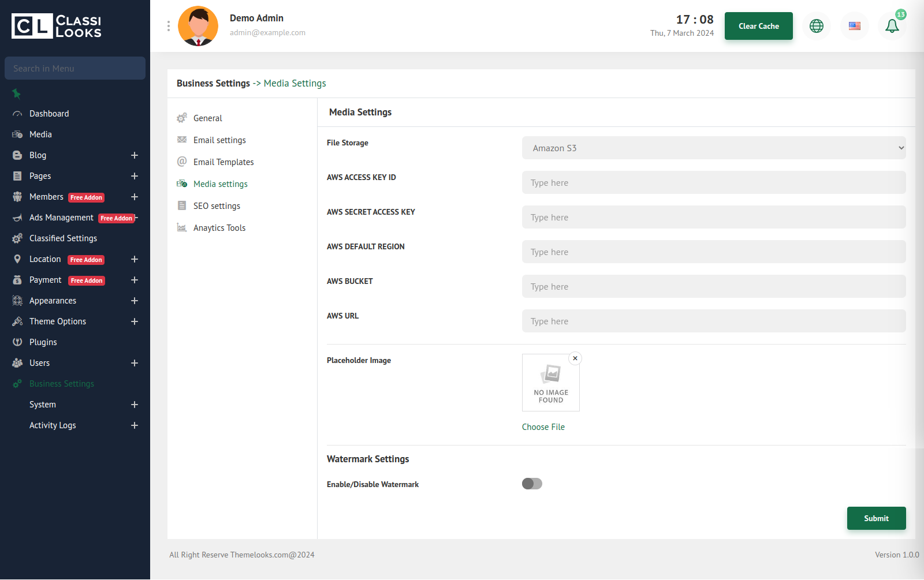Open SEO settings tab
Screen dimensions: 924x580
217,206
